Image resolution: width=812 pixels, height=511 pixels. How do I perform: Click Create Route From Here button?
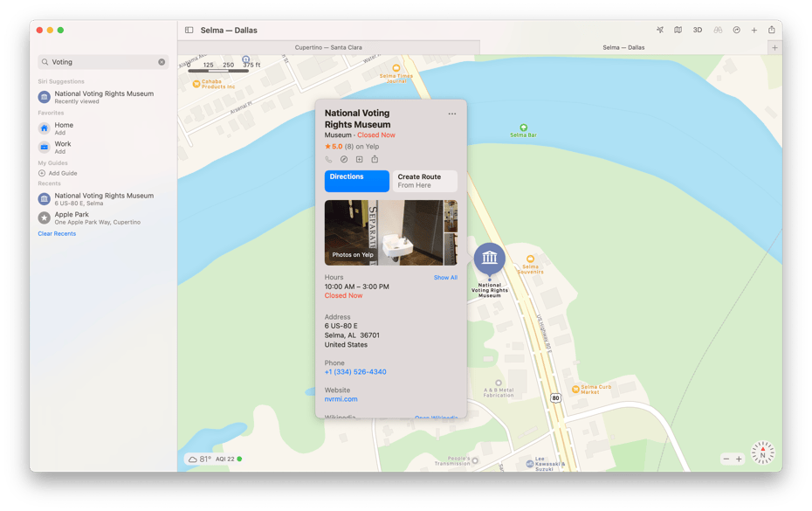coord(424,181)
